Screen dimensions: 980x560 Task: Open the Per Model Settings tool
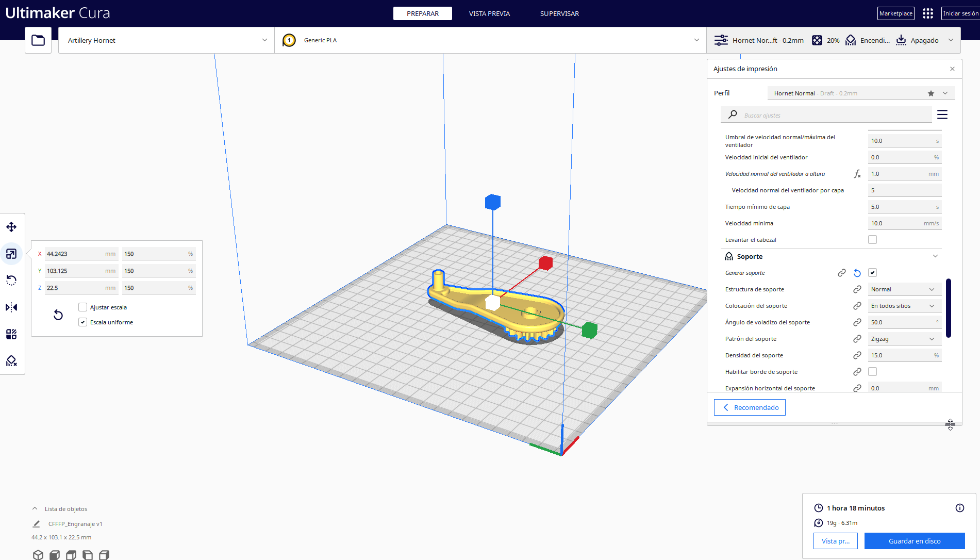click(11, 334)
